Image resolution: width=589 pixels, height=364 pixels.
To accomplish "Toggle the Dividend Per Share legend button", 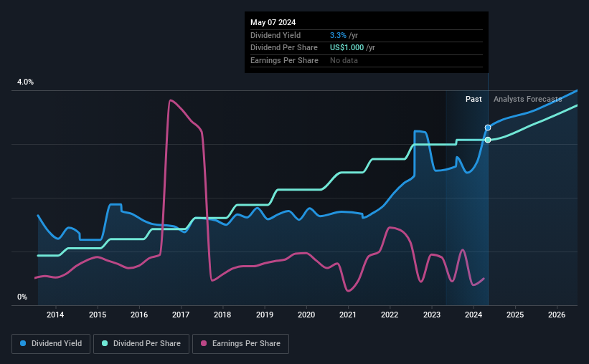I will click(145, 344).
